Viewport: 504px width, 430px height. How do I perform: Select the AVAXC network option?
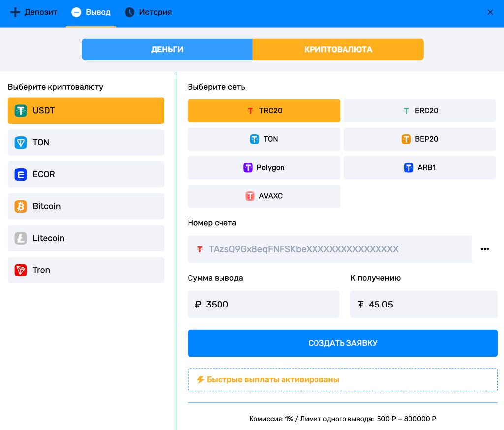(x=264, y=196)
